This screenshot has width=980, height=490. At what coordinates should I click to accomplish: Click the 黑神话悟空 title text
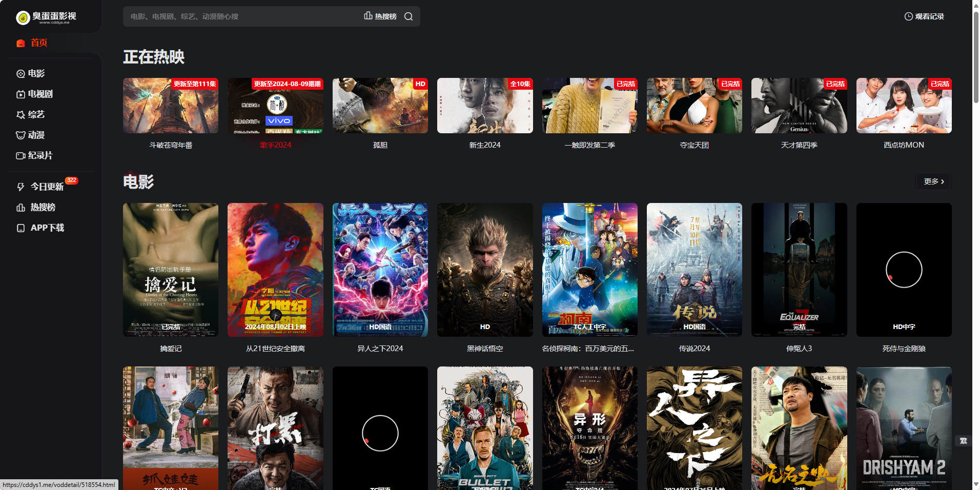(485, 349)
